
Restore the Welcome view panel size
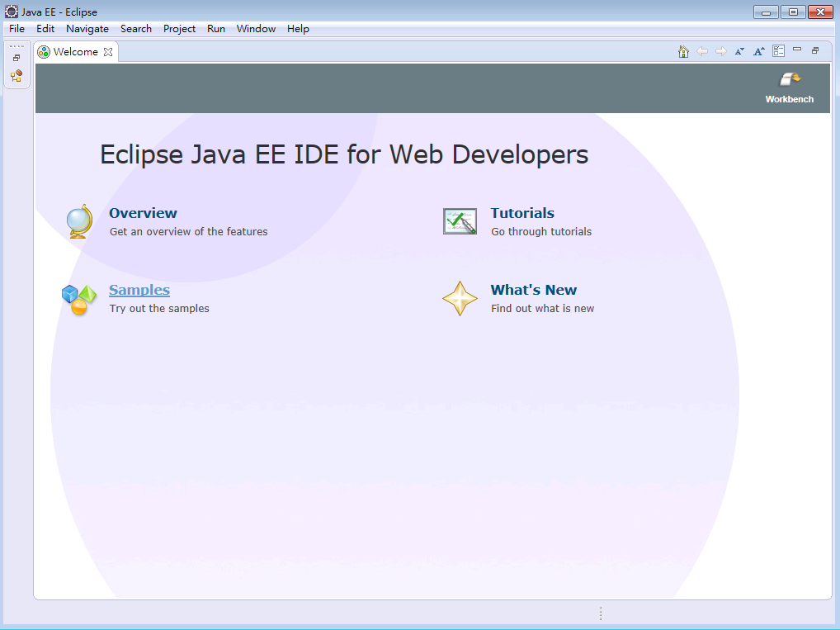click(815, 50)
